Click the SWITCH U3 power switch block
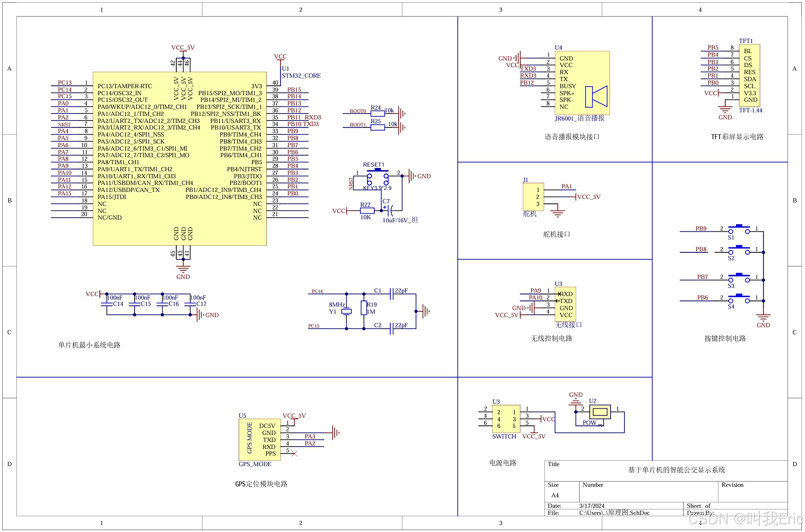The width and height of the screenshot is (805, 532). (506, 419)
